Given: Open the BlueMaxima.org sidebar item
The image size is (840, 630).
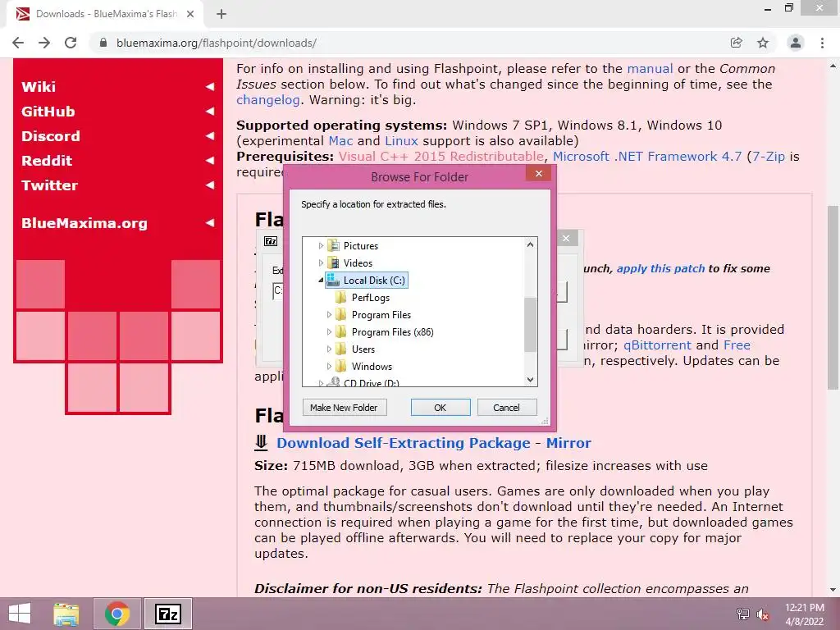Looking at the screenshot, I should point(117,223).
